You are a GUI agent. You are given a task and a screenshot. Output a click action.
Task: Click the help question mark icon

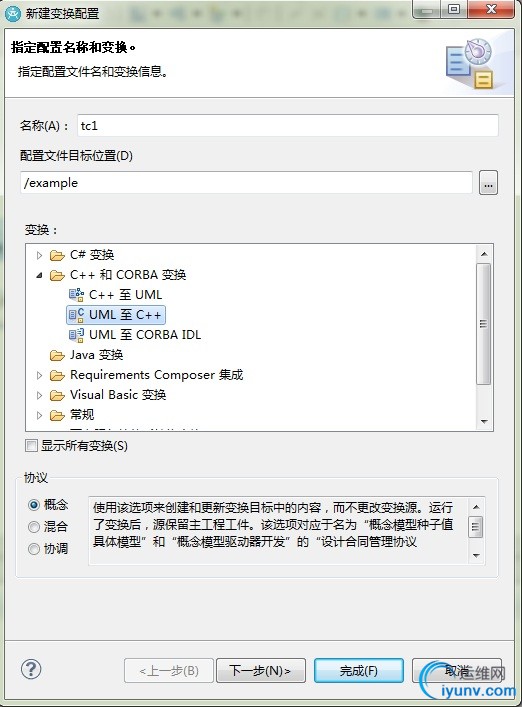point(31,670)
